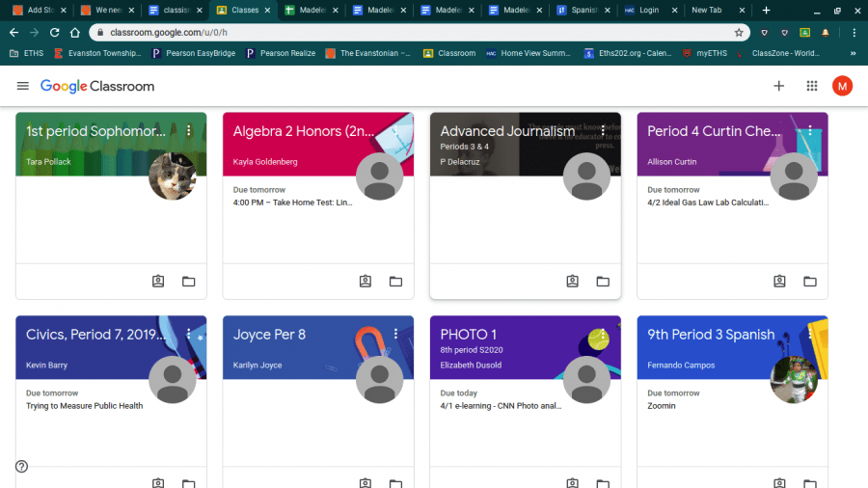
Task: Open options menu for 9th Period 3 Spanish card
Action: 810,334
